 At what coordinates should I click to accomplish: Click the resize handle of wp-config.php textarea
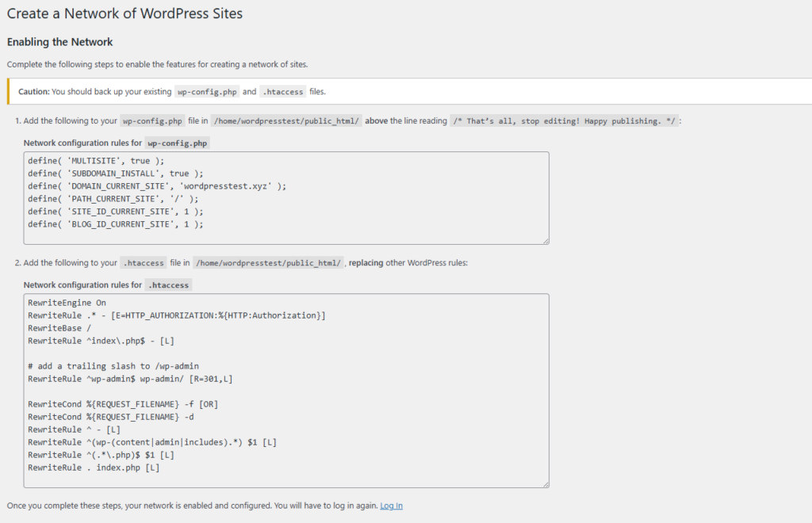pyautogui.click(x=546, y=241)
